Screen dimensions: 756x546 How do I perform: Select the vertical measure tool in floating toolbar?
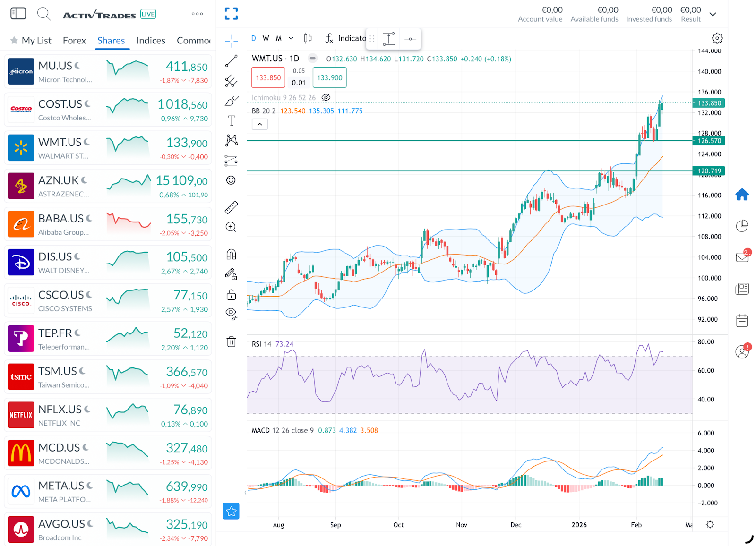(x=389, y=39)
